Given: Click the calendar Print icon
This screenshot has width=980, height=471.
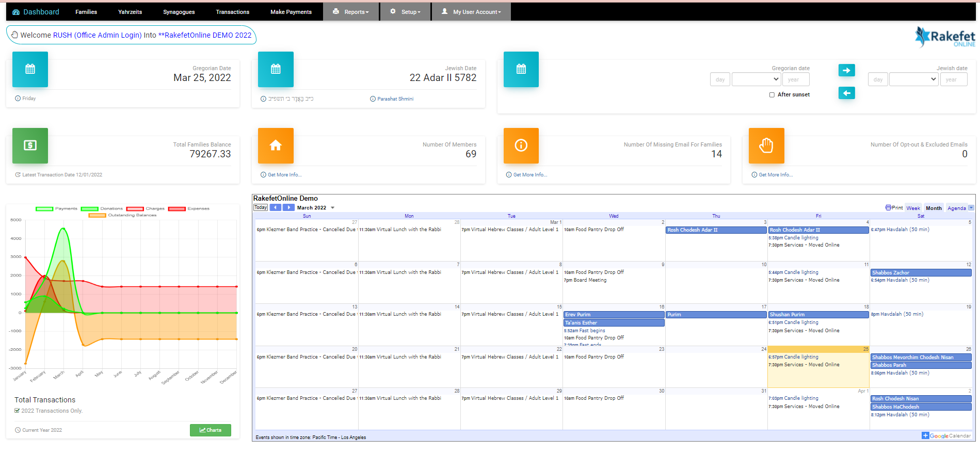Looking at the screenshot, I should pyautogui.click(x=888, y=207).
